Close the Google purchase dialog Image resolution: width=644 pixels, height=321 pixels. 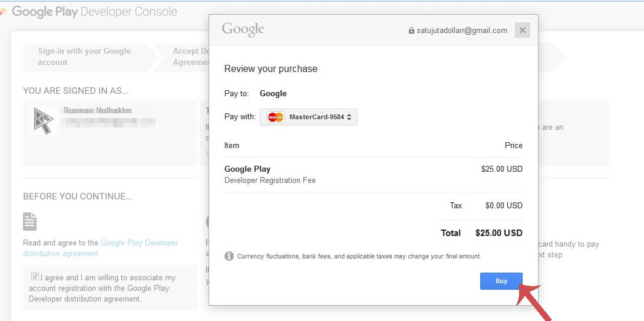pos(523,30)
